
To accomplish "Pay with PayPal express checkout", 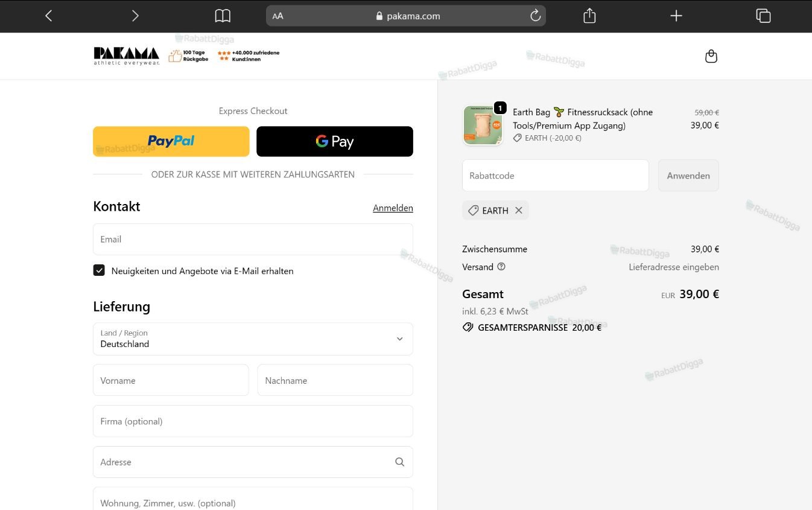I will click(171, 141).
